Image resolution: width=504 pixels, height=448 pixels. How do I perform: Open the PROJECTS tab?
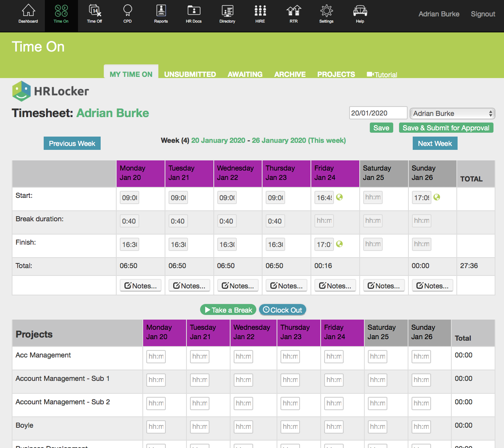[336, 74]
